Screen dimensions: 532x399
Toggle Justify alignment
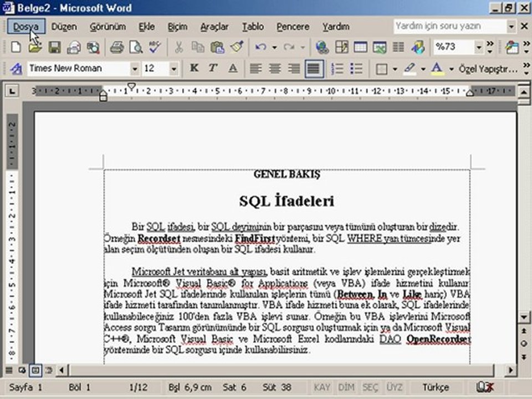pos(314,69)
